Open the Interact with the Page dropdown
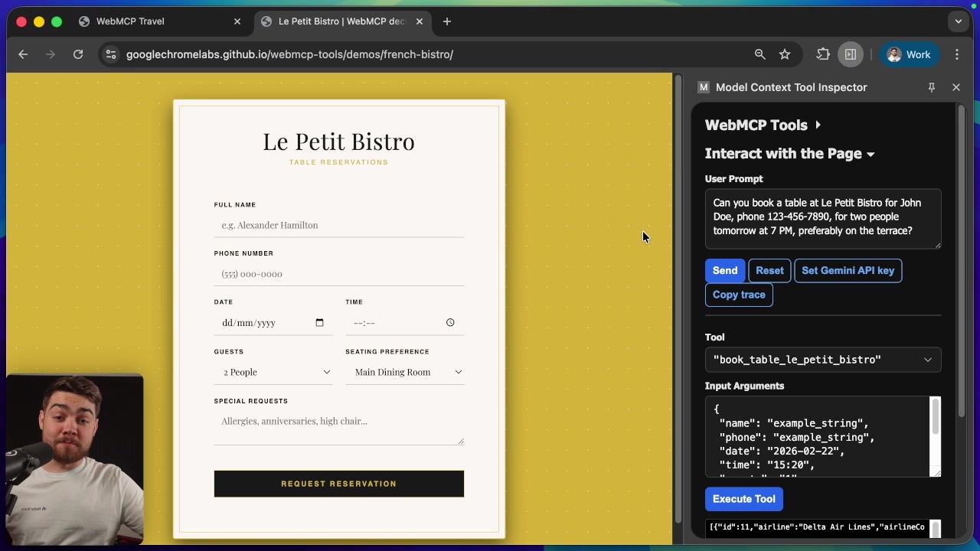 (x=871, y=154)
